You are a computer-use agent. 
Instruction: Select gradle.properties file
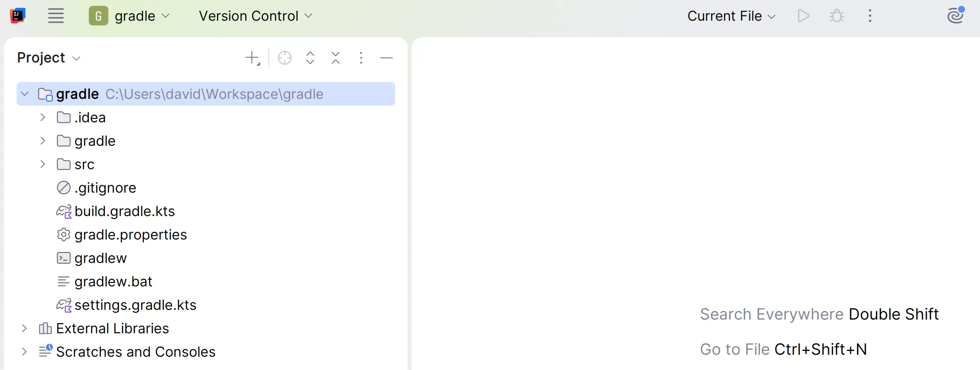tap(130, 235)
